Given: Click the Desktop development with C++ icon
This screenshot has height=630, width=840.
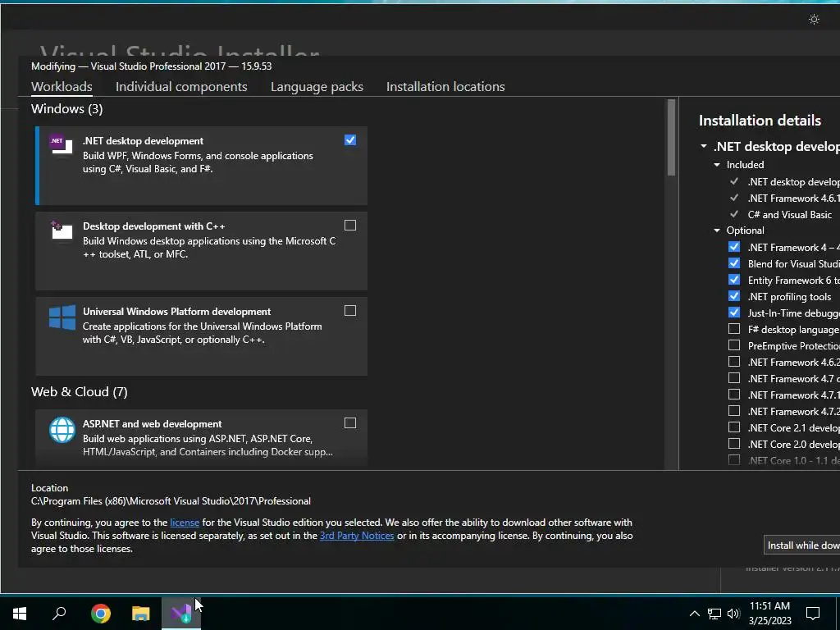Looking at the screenshot, I should click(61, 231).
